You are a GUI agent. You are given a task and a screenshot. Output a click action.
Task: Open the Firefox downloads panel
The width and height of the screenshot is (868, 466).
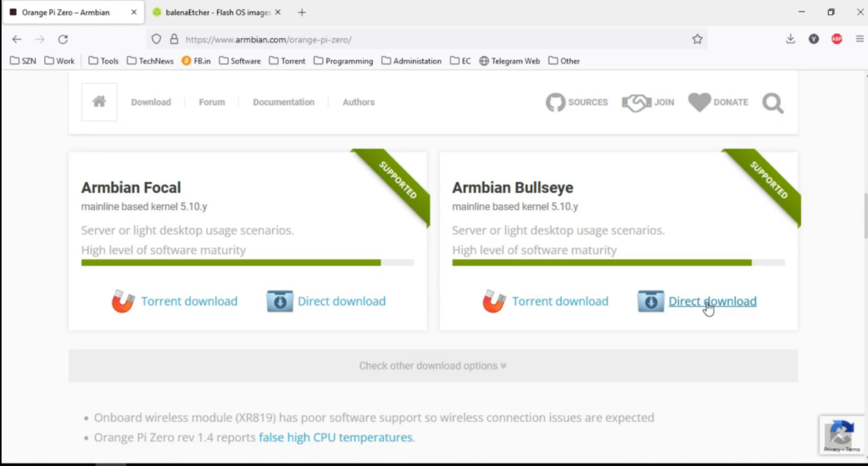click(x=790, y=39)
